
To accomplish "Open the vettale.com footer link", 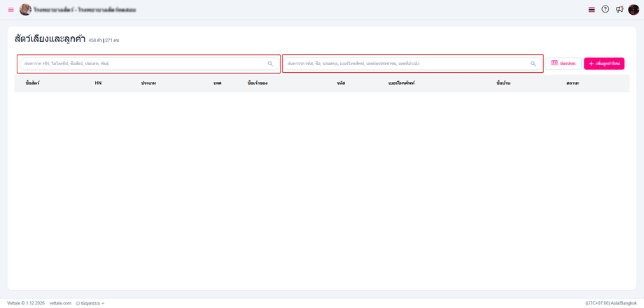I will (x=60, y=303).
